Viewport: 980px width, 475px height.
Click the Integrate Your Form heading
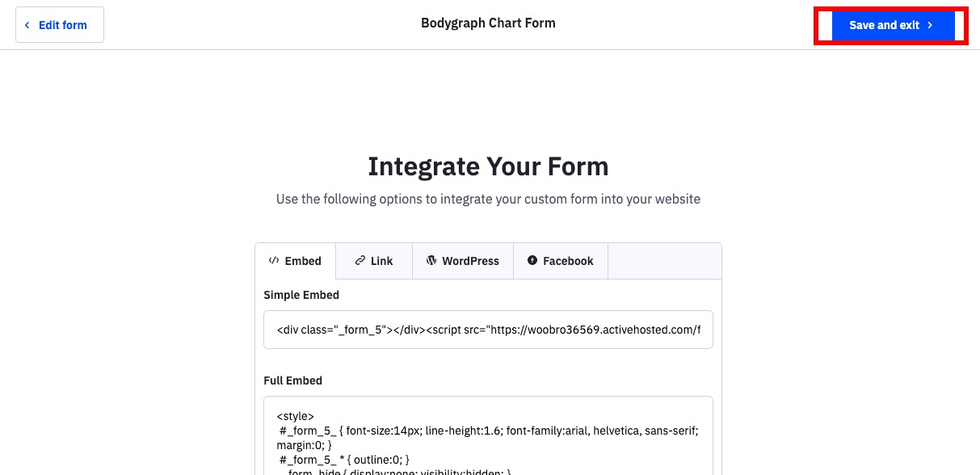[x=488, y=166]
